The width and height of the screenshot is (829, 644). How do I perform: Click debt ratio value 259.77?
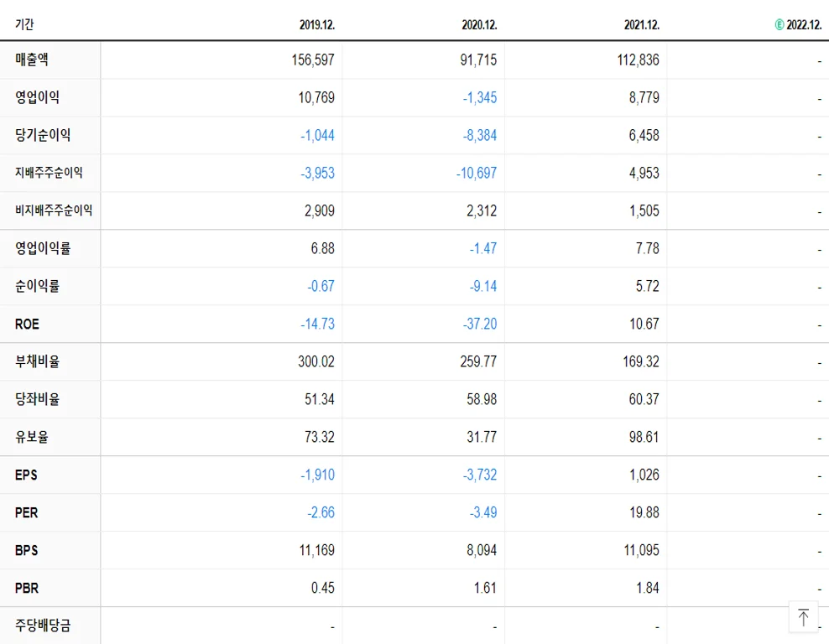tap(478, 362)
